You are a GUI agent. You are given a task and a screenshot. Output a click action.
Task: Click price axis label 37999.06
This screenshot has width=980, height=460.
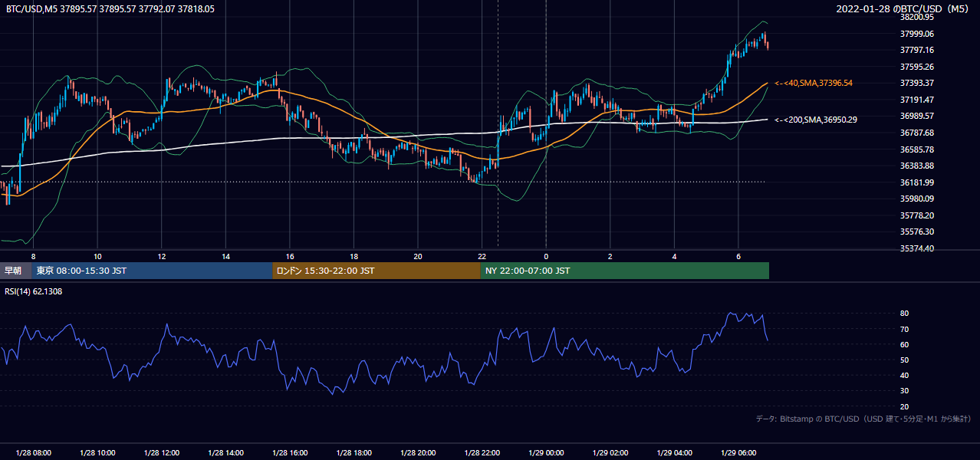[x=917, y=34]
